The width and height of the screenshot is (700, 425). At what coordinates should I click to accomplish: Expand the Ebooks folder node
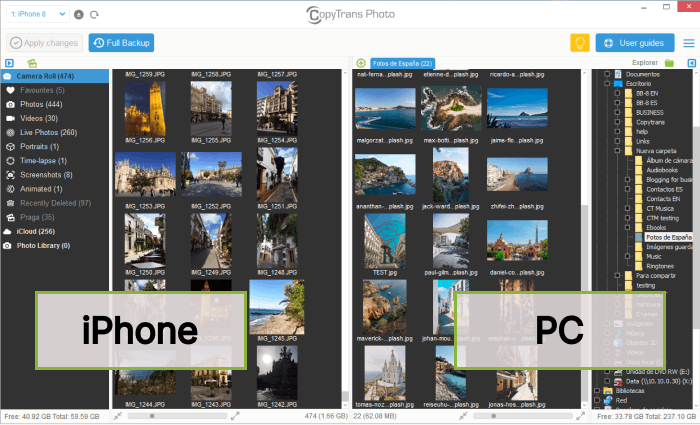pos(628,228)
